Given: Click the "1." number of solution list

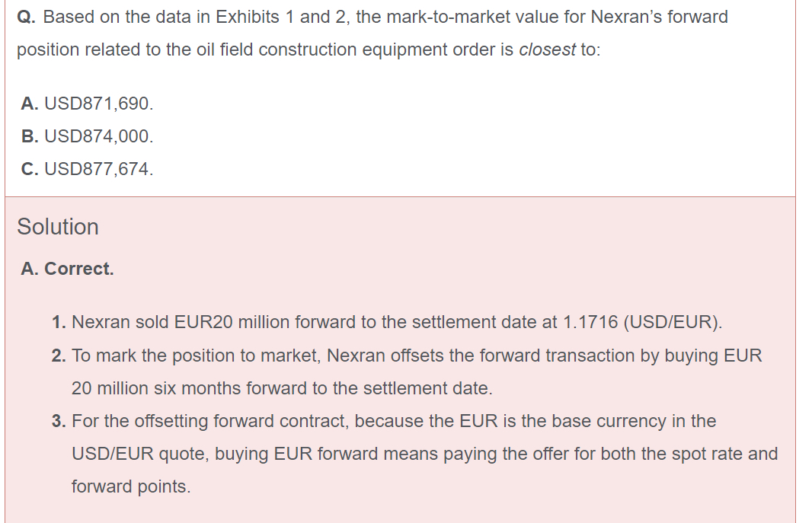Looking at the screenshot, I should (x=59, y=322).
